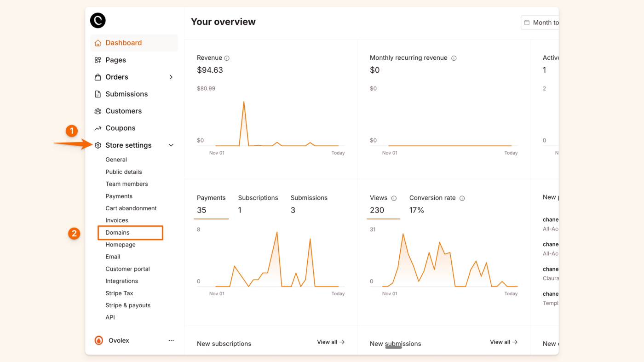
Task: Open the Domains settings page
Action: click(116, 232)
